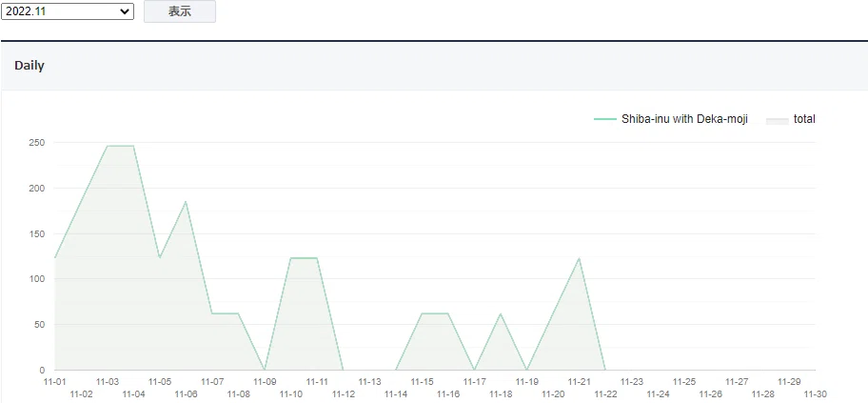Click the 0 y-axis value
The image size is (868, 403).
click(42, 370)
